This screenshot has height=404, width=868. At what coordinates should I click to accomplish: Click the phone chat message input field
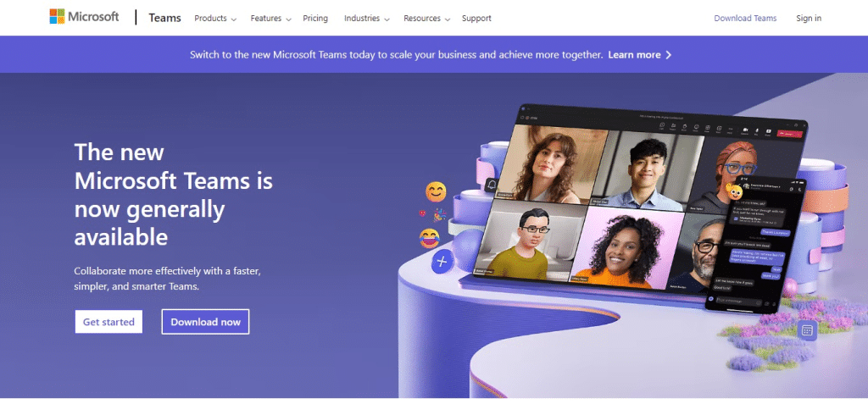tap(739, 302)
